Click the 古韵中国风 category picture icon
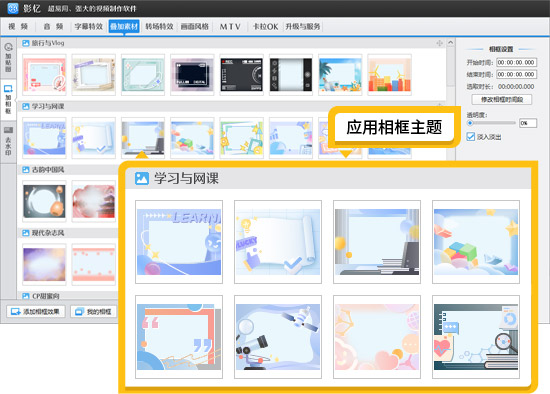550x394 pixels. [26, 170]
